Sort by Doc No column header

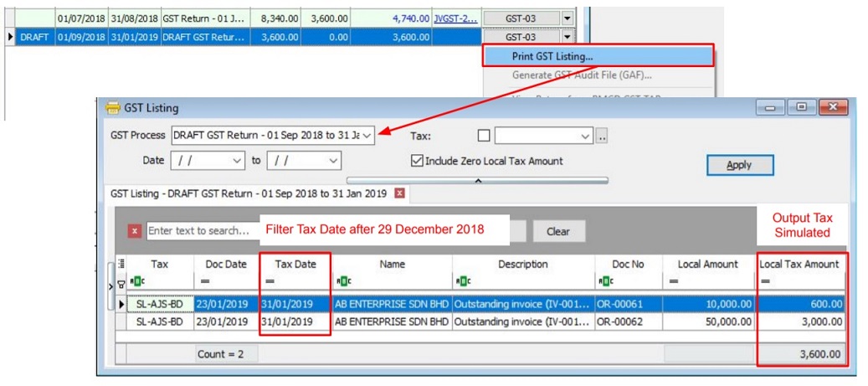tap(629, 265)
